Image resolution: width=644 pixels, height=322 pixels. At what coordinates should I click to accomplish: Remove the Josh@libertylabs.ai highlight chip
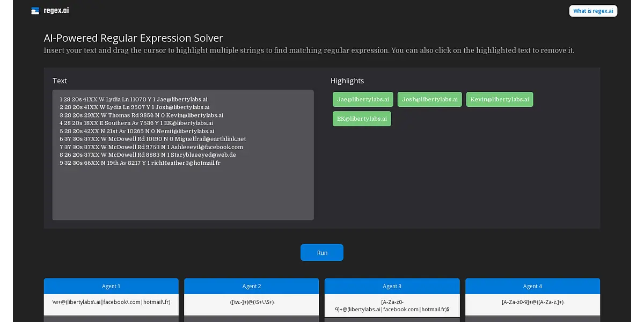click(430, 99)
